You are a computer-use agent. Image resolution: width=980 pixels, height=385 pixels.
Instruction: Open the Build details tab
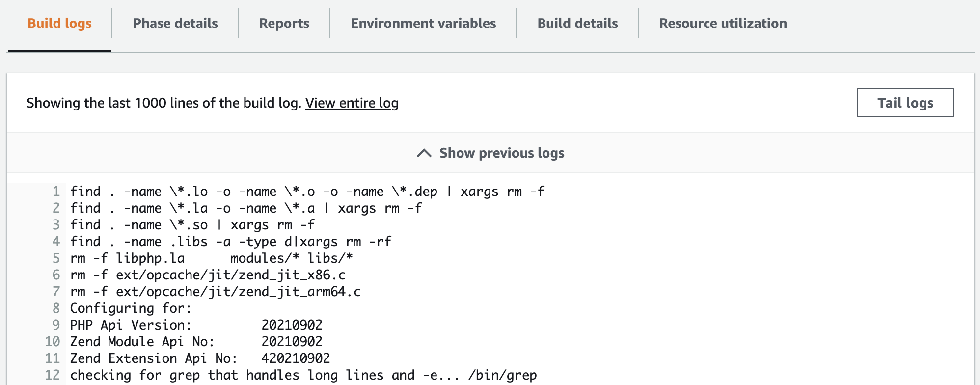(577, 24)
